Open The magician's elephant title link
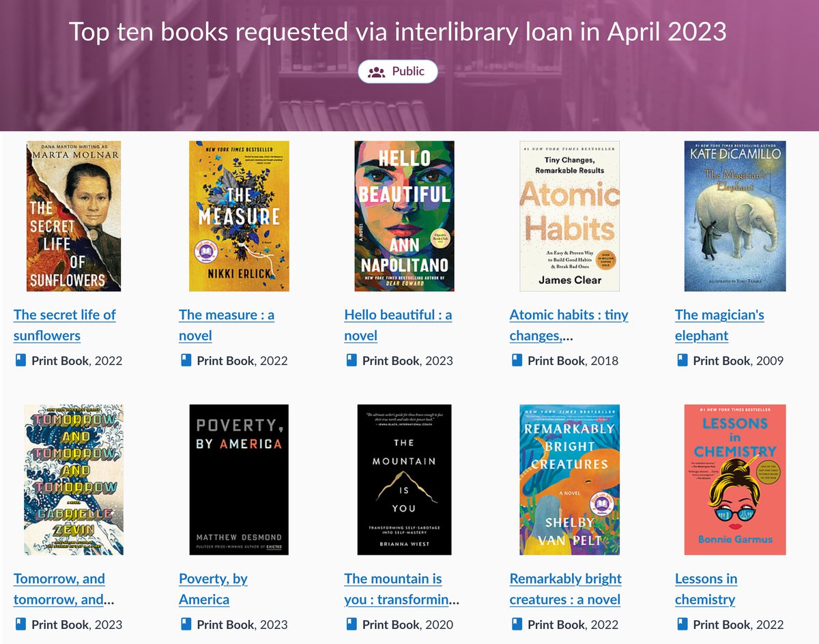Viewport: 819px width, 644px height. tap(719, 325)
